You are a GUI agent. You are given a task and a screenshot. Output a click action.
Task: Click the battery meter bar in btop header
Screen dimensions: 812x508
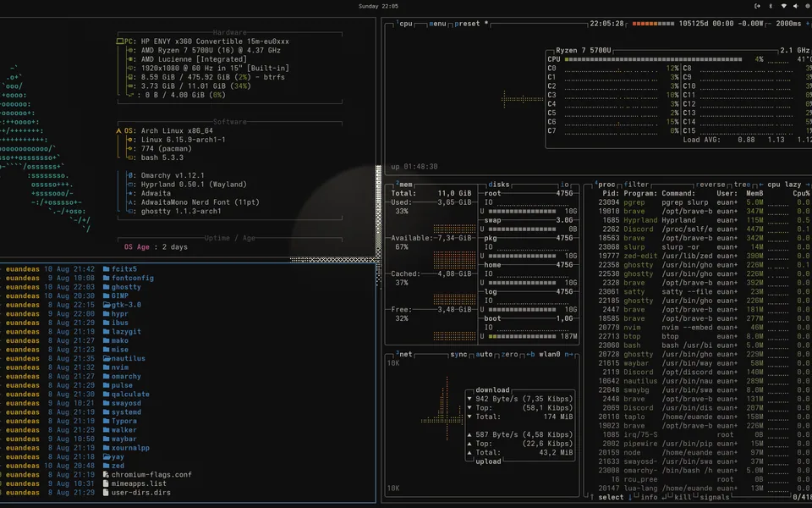pyautogui.click(x=653, y=24)
